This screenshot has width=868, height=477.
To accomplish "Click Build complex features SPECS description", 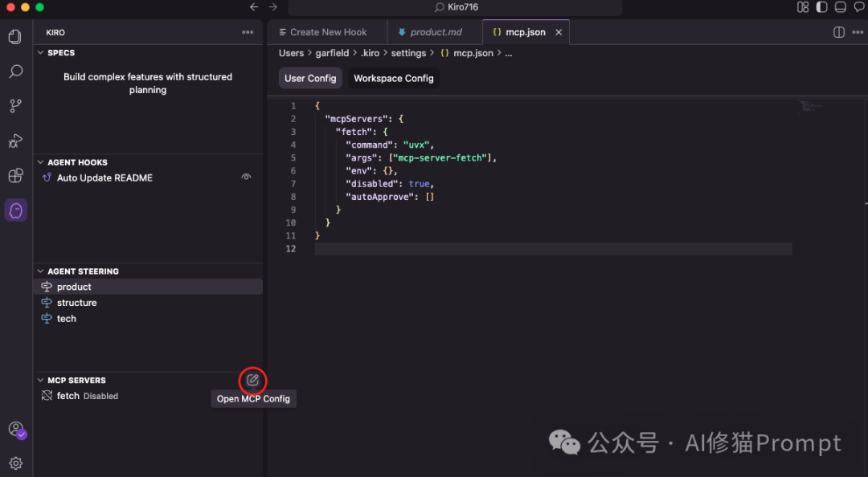I will click(x=148, y=83).
